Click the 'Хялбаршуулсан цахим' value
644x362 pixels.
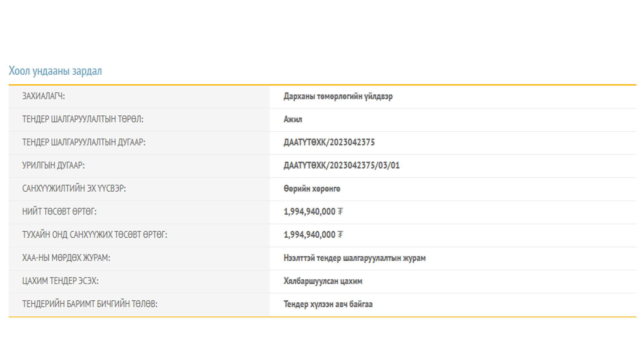pyautogui.click(x=323, y=281)
